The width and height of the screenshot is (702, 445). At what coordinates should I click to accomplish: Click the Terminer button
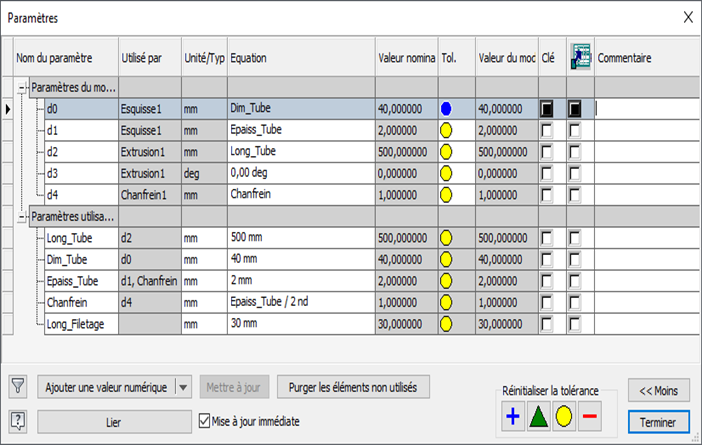(658, 421)
